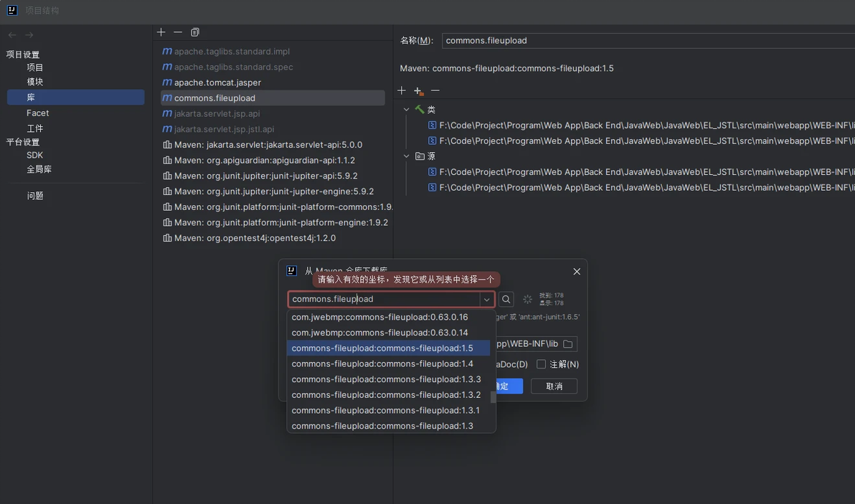Select commons-fileupload:commons-fileupload:1.5 suggestion
This screenshot has width=855, height=504.
[x=389, y=348]
